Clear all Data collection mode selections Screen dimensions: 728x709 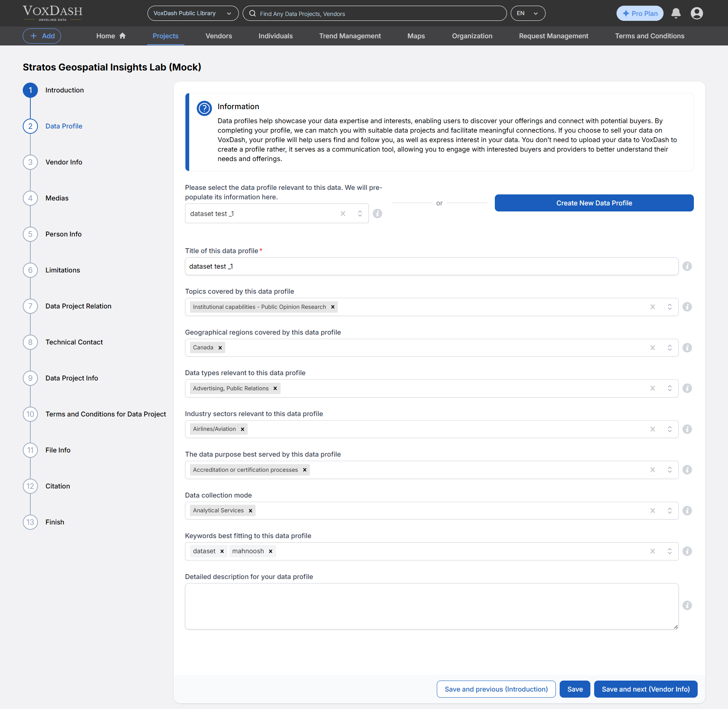(x=653, y=511)
